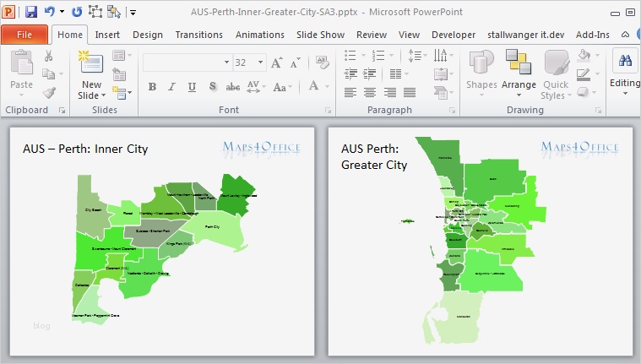Open the line spacing options
The width and height of the screenshot is (641, 364).
tap(417, 55)
